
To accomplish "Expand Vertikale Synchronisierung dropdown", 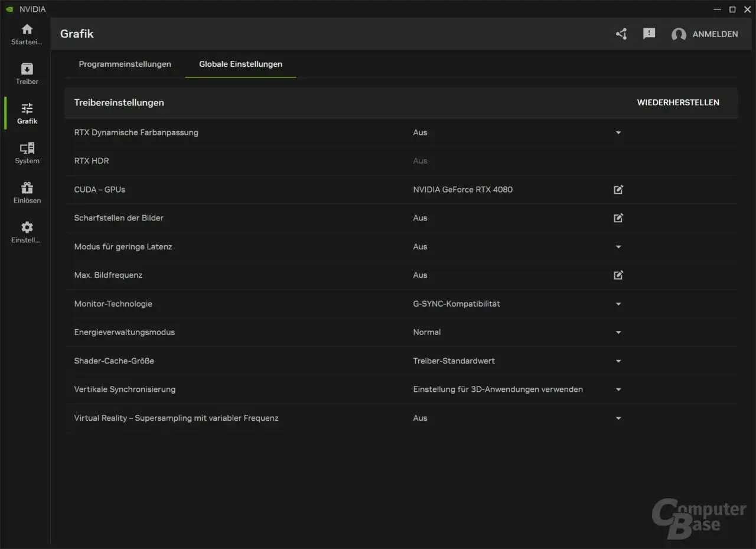I will tap(618, 390).
